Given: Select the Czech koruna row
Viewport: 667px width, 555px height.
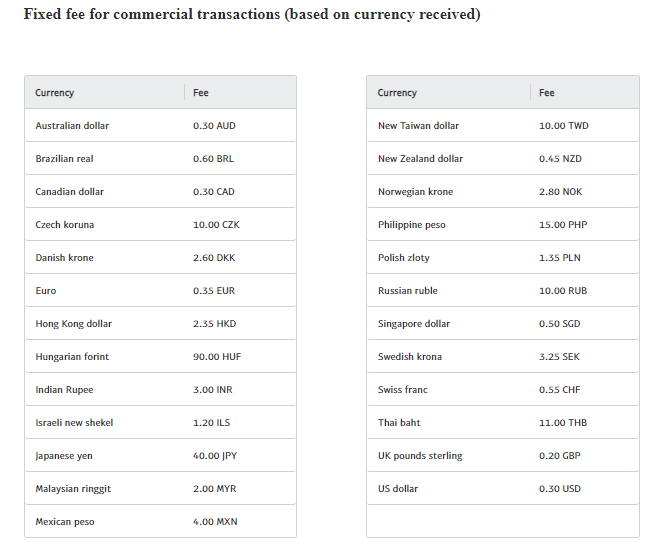Looking at the screenshot, I should click(x=160, y=225).
